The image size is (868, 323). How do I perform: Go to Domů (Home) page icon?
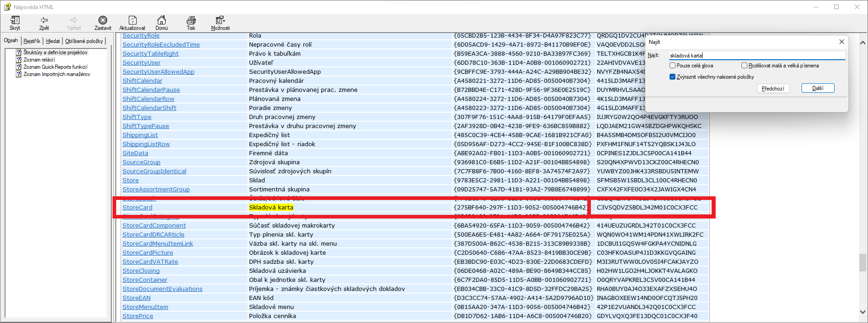point(161,20)
